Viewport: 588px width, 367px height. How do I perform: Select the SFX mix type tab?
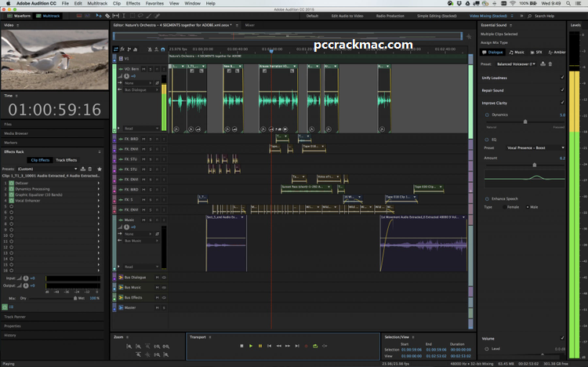pos(536,53)
